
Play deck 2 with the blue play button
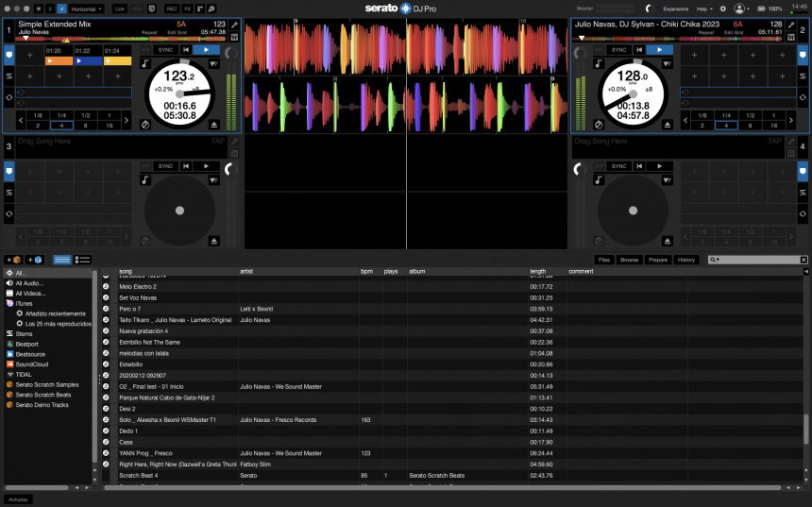[659, 50]
